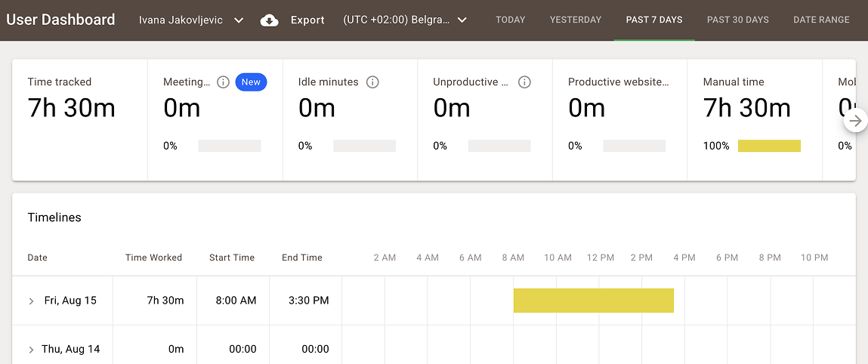Viewport: 868px width, 364px height.
Task: Expand the Thu, Aug 14 timeline row
Action: [x=32, y=350]
